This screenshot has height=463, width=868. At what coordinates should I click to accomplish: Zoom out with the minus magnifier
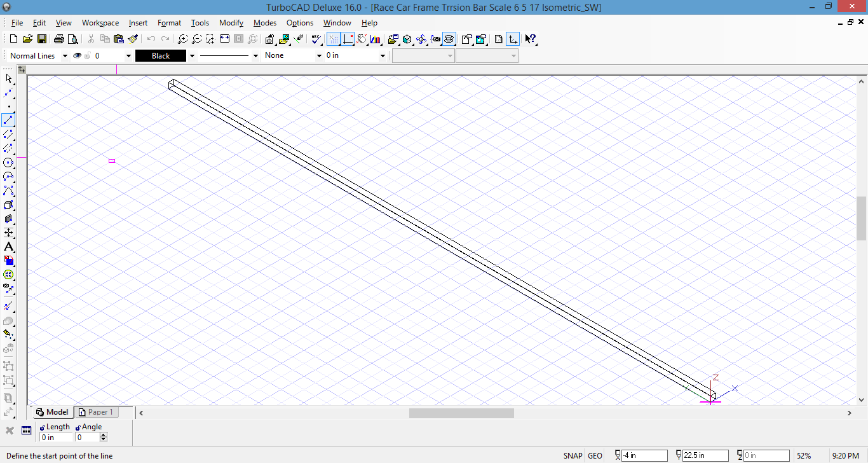pyautogui.click(x=197, y=39)
